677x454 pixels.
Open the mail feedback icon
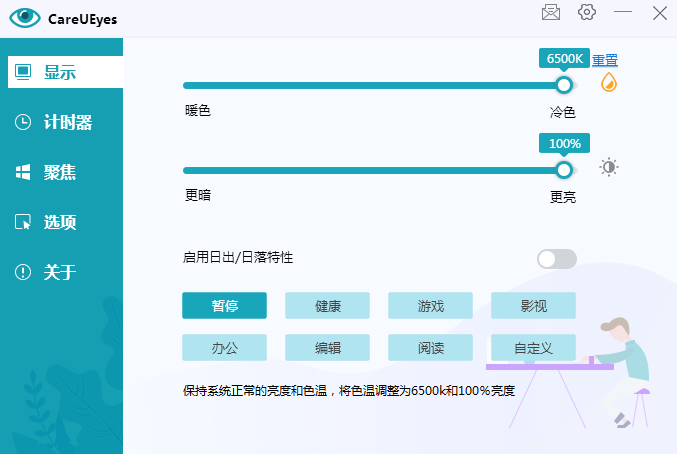551,13
